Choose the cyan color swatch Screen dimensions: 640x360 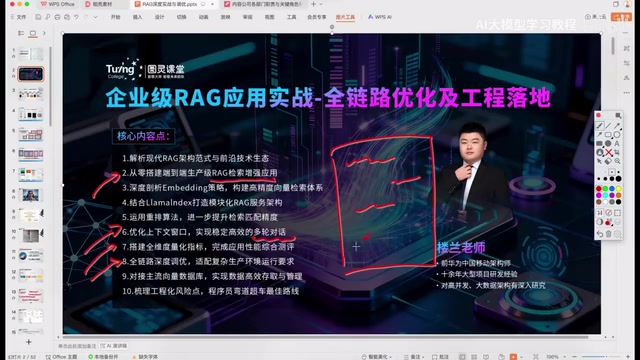click(605, 196)
